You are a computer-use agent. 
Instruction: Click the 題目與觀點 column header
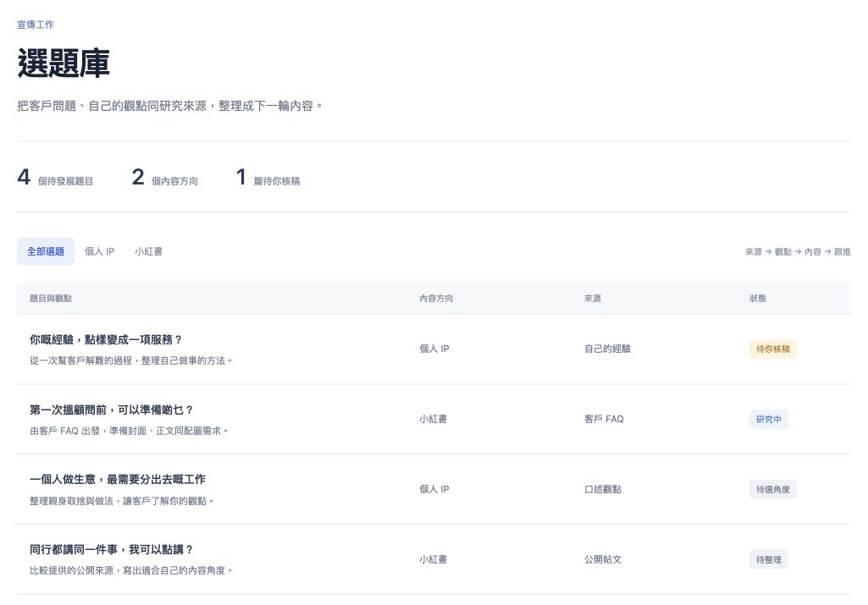coord(51,298)
